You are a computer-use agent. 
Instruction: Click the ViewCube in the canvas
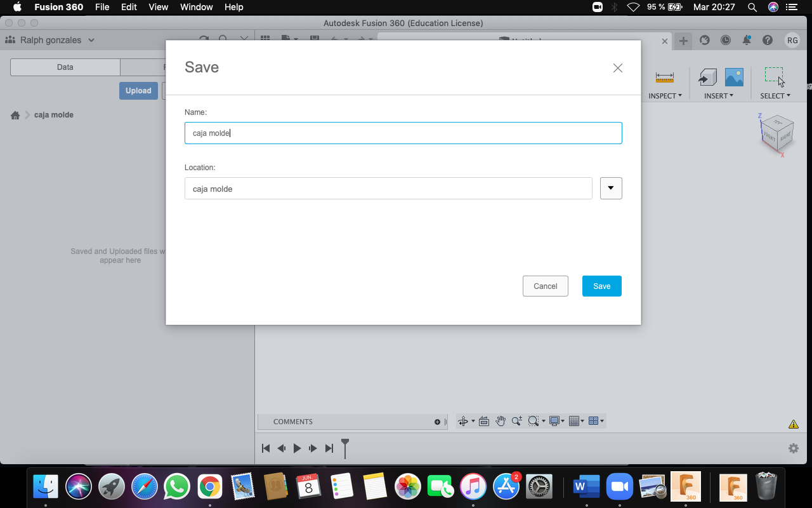pos(776,133)
